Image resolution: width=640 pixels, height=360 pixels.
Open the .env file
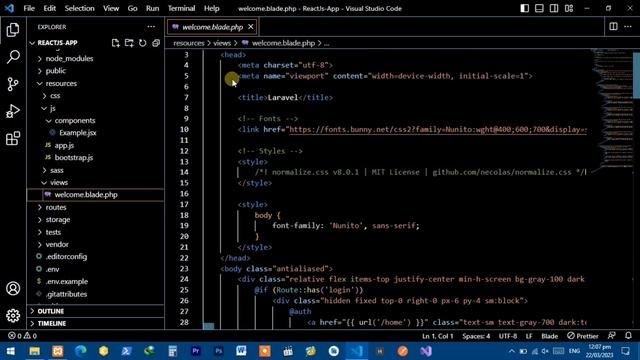tap(96, 269)
